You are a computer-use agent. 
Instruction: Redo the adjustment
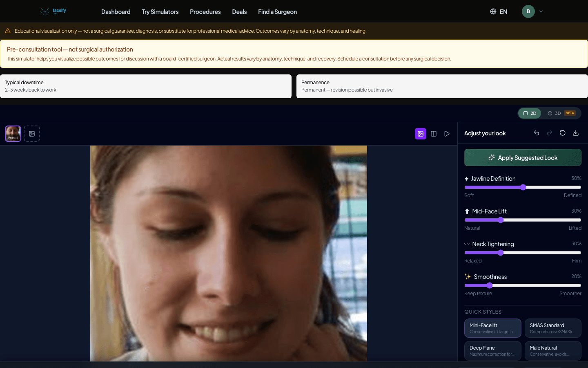point(550,133)
